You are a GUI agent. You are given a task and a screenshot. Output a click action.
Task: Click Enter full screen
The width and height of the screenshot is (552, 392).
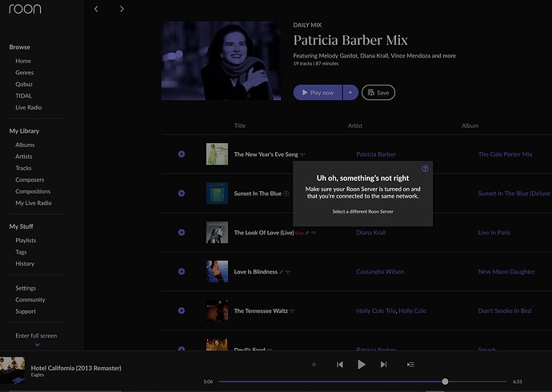36,336
